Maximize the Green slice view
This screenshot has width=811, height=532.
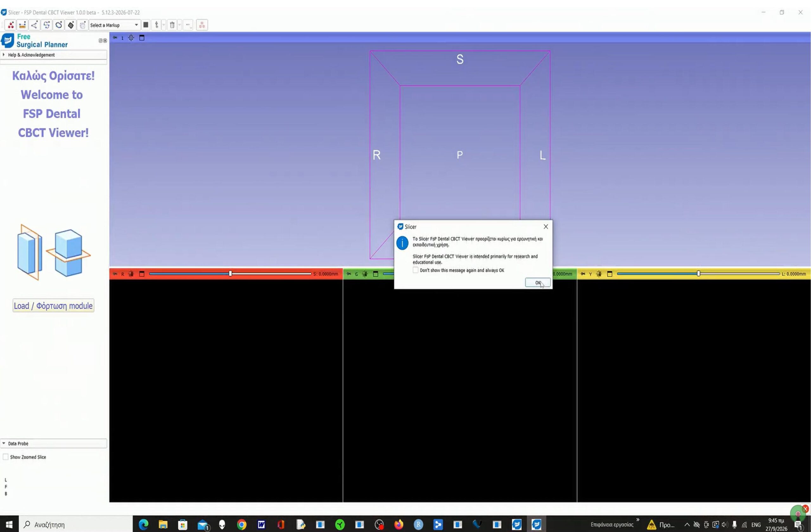[x=376, y=274]
